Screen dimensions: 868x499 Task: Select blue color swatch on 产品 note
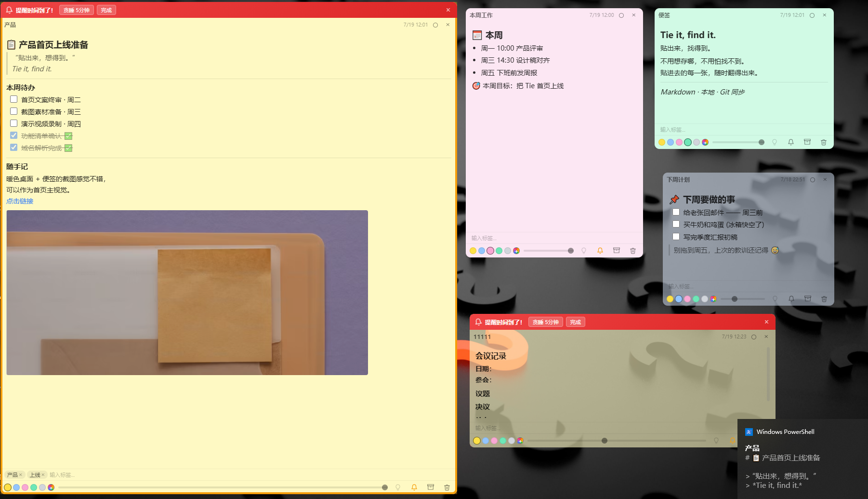[x=16, y=487]
